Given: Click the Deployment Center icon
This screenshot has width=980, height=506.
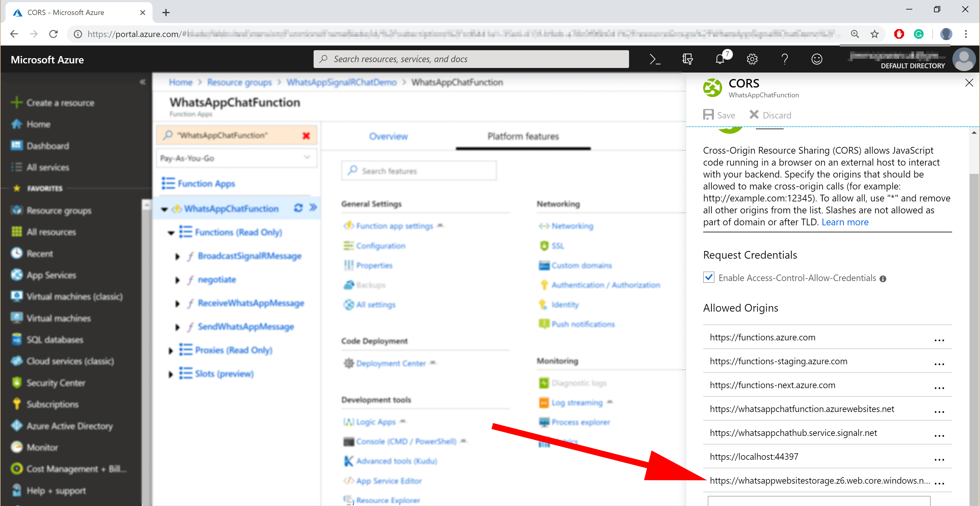Looking at the screenshot, I should [x=347, y=363].
